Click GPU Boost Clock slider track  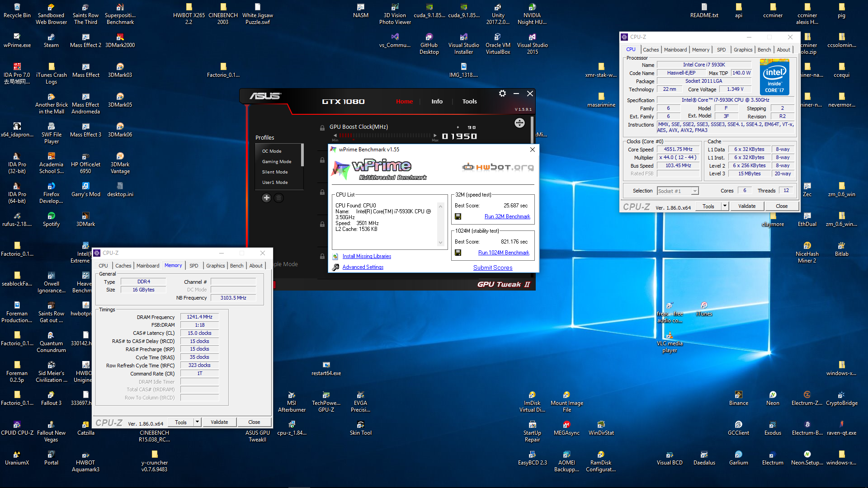385,135
